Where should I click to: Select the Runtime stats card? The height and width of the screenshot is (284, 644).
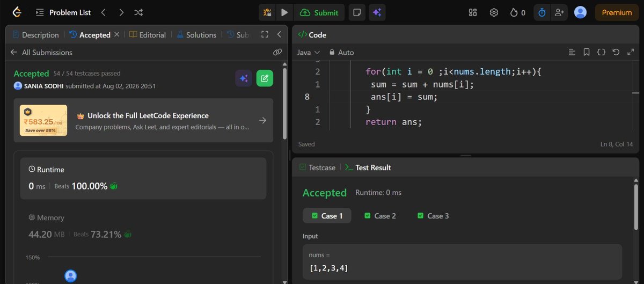(x=143, y=178)
